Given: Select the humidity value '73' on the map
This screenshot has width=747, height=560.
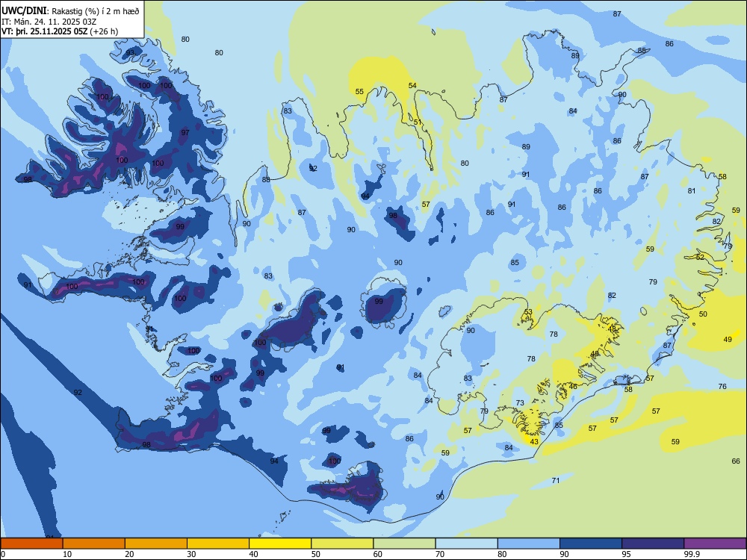Looking at the screenshot, I should pyautogui.click(x=520, y=403).
